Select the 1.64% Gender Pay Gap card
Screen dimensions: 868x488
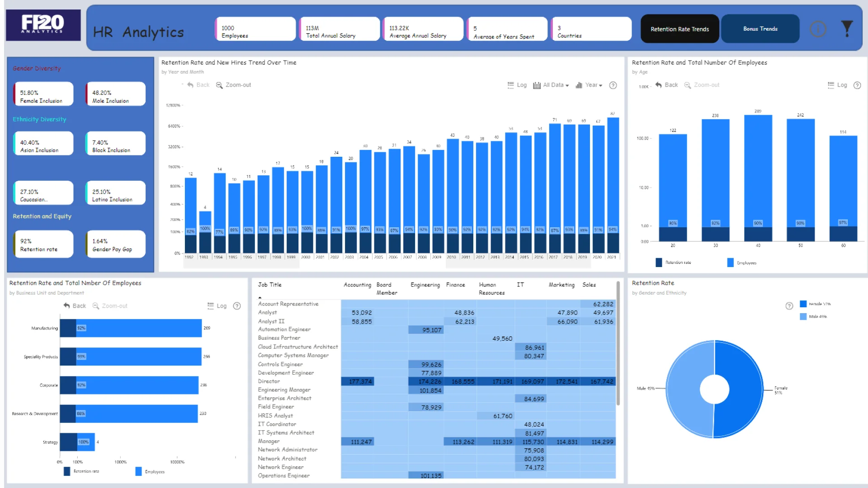click(116, 244)
